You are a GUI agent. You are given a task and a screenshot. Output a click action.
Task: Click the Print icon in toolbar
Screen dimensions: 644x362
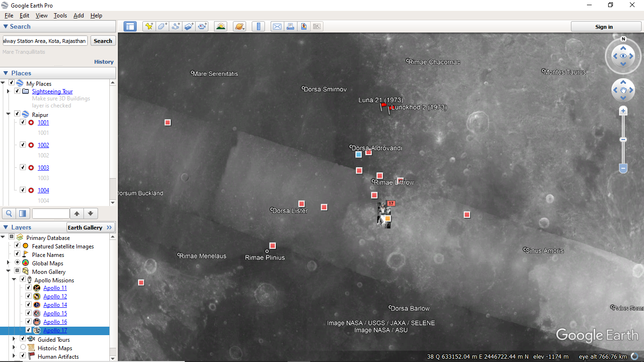click(290, 26)
